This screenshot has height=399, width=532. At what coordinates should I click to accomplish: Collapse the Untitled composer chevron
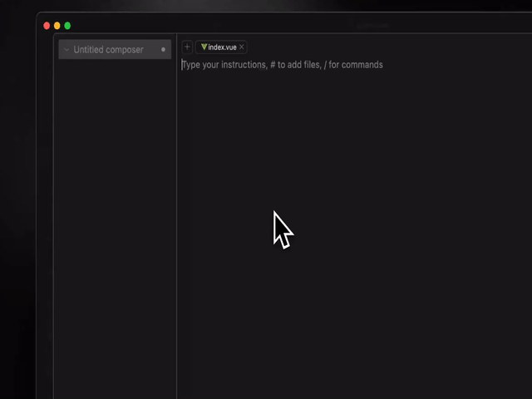pos(66,50)
